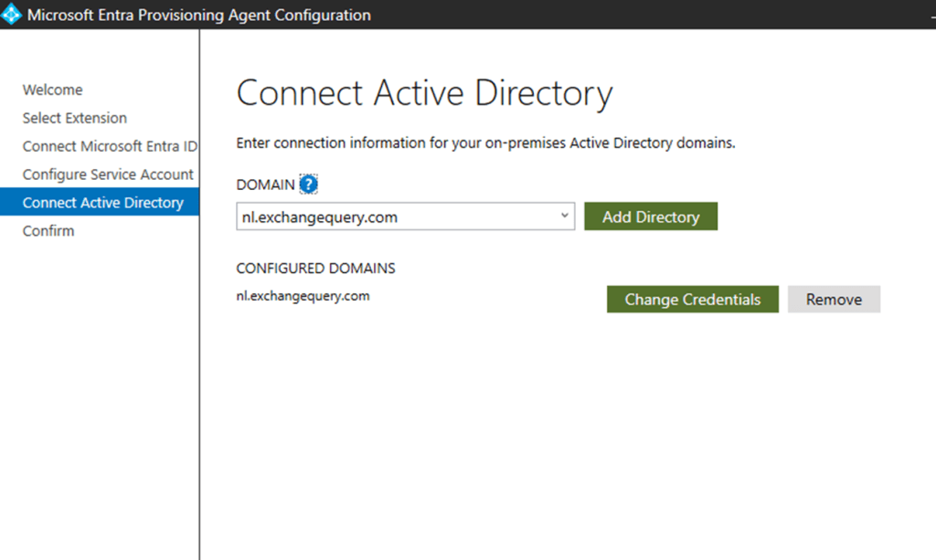Click the DOMAIN field label
This screenshot has height=560, width=936.
tap(265, 185)
